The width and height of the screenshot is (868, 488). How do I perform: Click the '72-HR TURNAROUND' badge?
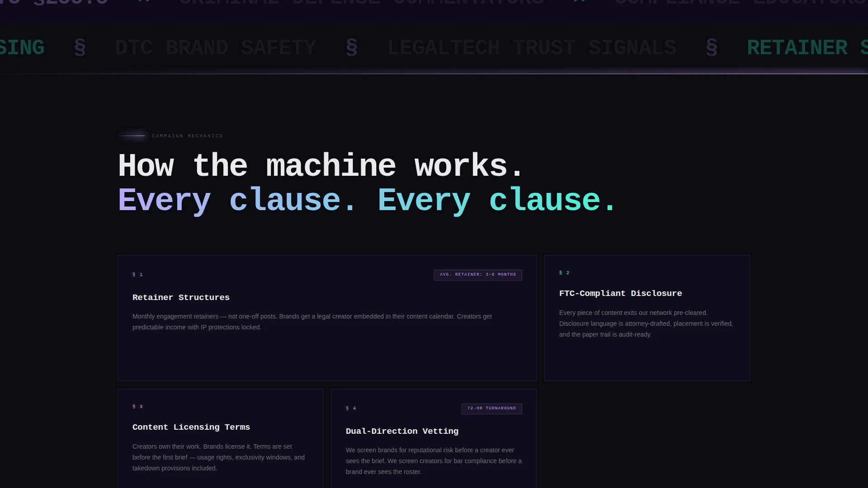point(492,408)
